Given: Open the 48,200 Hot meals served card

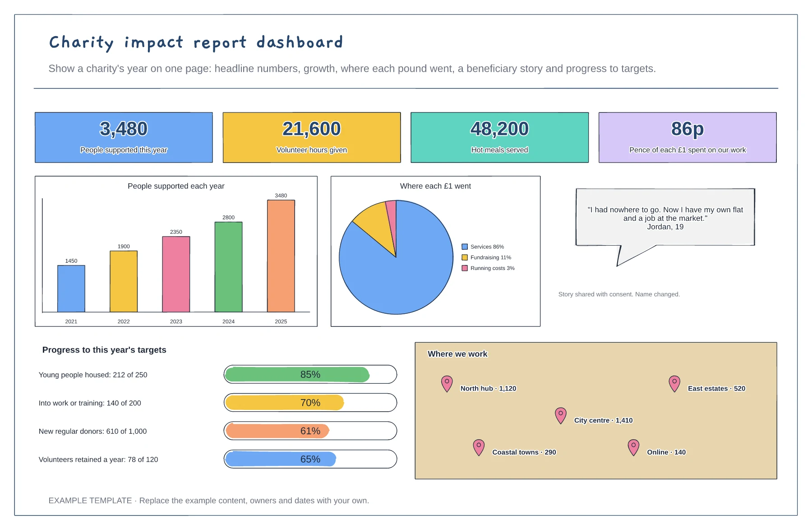Looking at the screenshot, I should (500, 137).
